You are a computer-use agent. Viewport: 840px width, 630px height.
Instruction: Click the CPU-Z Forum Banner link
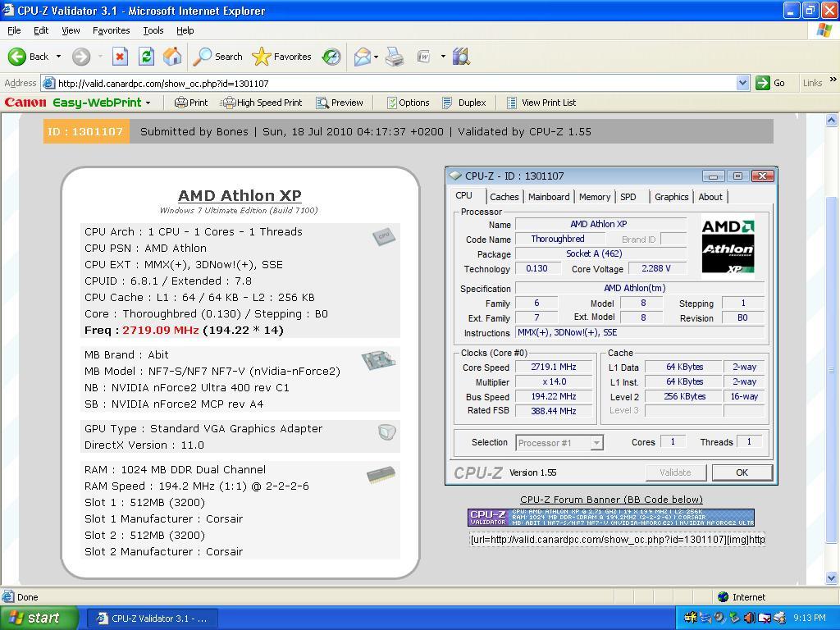611,500
